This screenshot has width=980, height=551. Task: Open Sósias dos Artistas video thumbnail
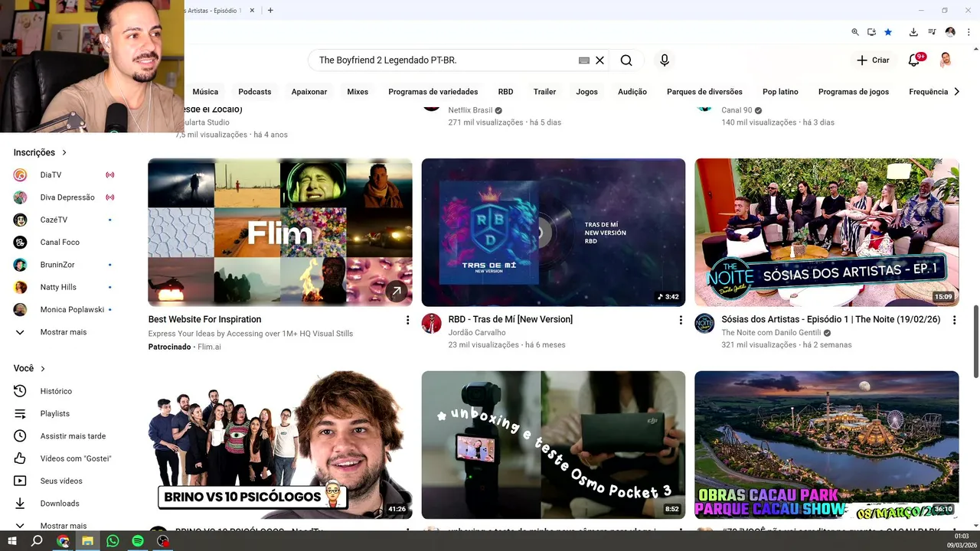click(x=827, y=233)
